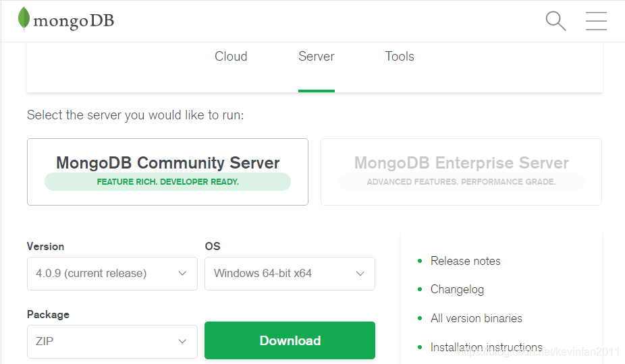Open the Release notes link
Image resolution: width=625 pixels, height=364 pixels.
pos(465,261)
